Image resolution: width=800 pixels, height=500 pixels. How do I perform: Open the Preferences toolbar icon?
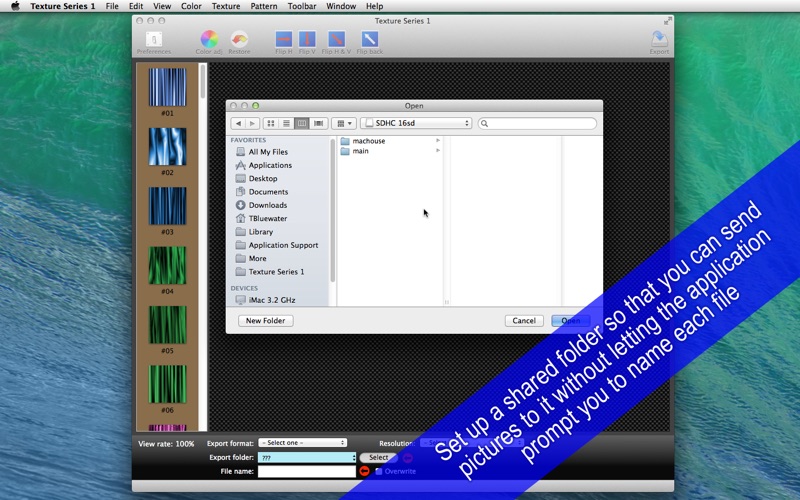pos(154,39)
